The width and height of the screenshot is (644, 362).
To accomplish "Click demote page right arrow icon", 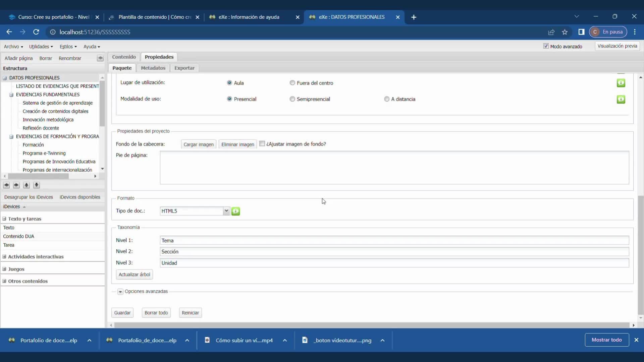I will [16, 185].
